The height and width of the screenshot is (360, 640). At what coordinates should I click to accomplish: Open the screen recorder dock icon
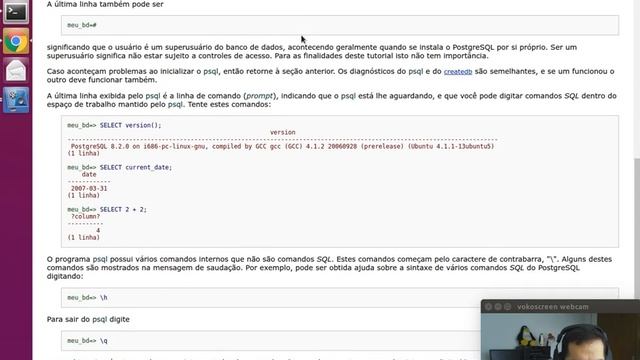16,100
